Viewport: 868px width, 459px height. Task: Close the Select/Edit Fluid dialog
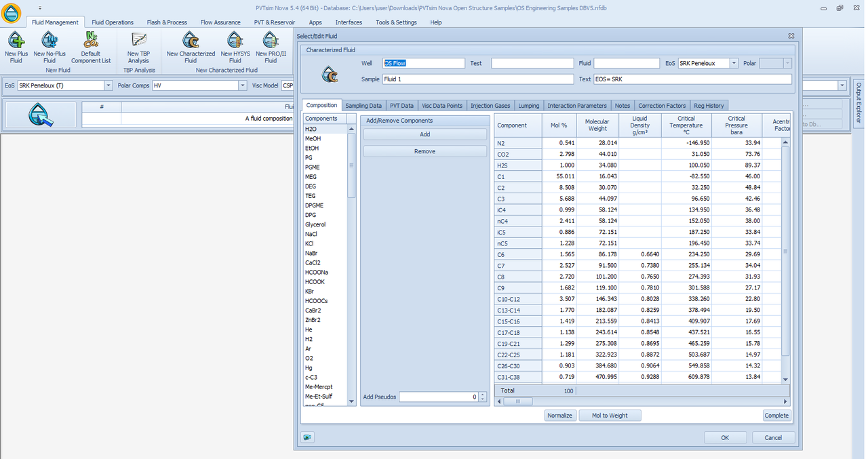tap(791, 36)
